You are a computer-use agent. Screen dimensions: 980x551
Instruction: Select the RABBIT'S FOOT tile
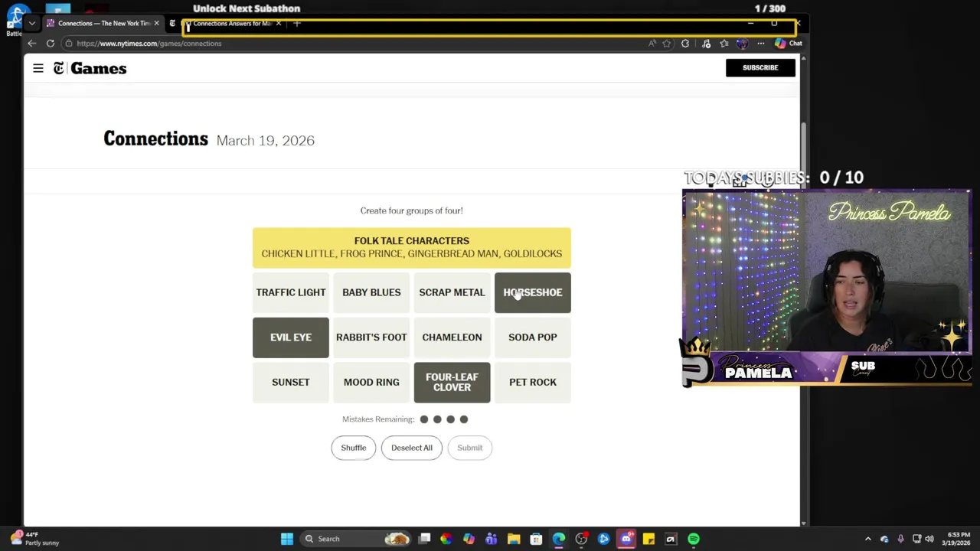pyautogui.click(x=371, y=337)
